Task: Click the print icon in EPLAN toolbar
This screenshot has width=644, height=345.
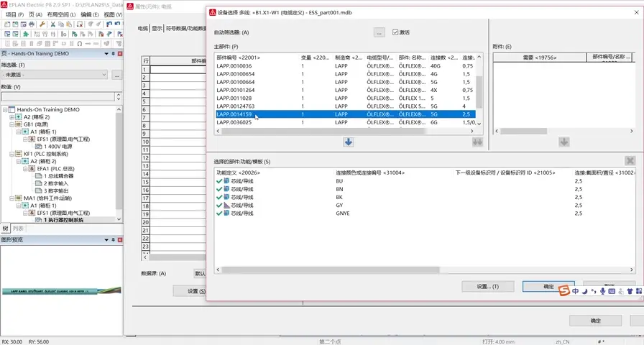Action: [x=32, y=24]
